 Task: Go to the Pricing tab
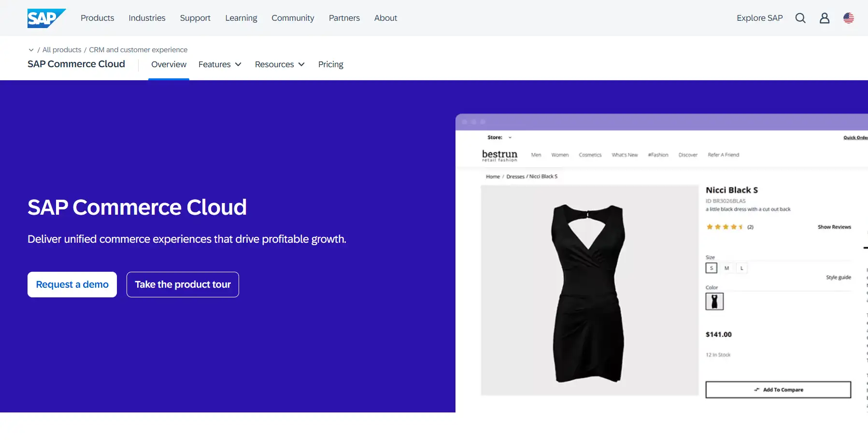pyautogui.click(x=331, y=64)
